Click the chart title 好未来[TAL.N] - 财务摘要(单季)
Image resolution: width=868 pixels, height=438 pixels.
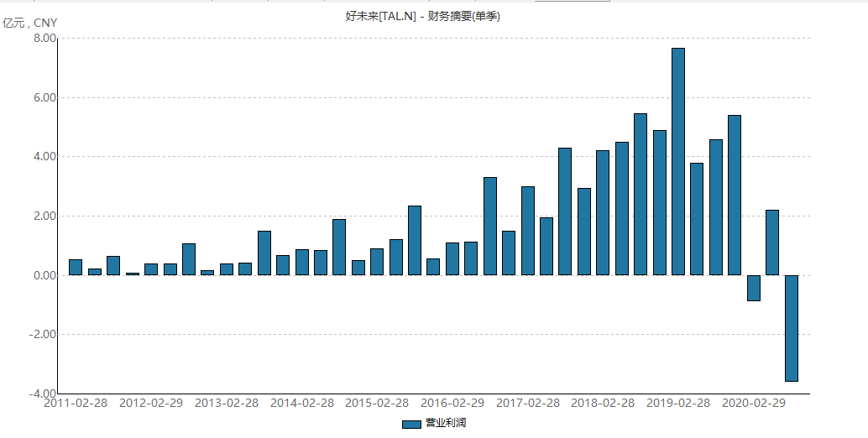[x=422, y=17]
